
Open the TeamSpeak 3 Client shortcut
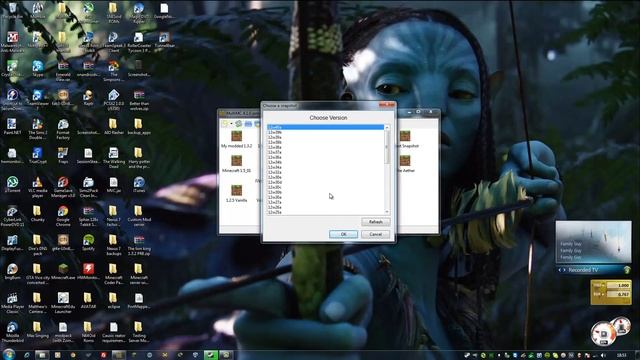coord(113,42)
